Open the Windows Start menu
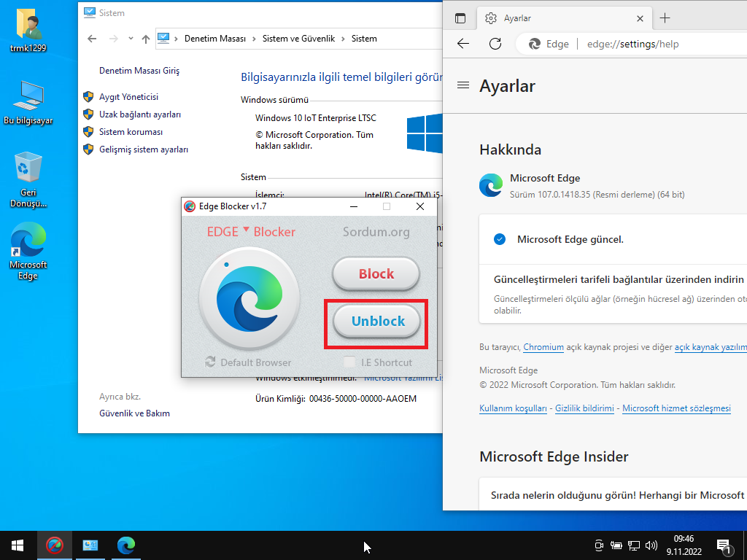Screen dimensions: 747x560 (x=18, y=545)
